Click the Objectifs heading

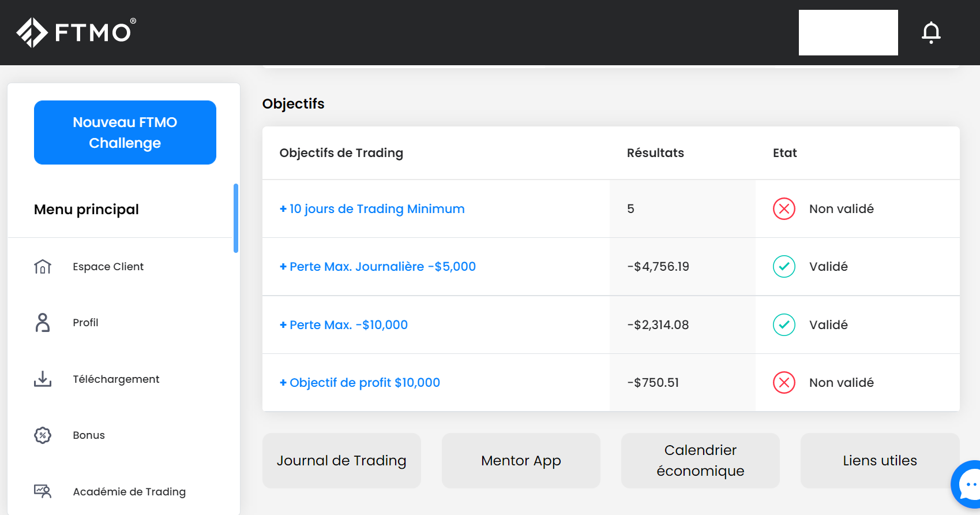[293, 104]
